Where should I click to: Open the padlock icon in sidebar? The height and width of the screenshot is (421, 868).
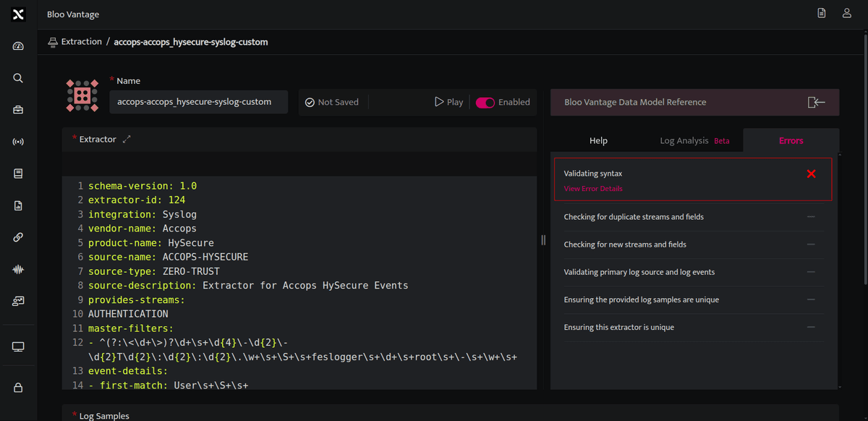tap(19, 388)
